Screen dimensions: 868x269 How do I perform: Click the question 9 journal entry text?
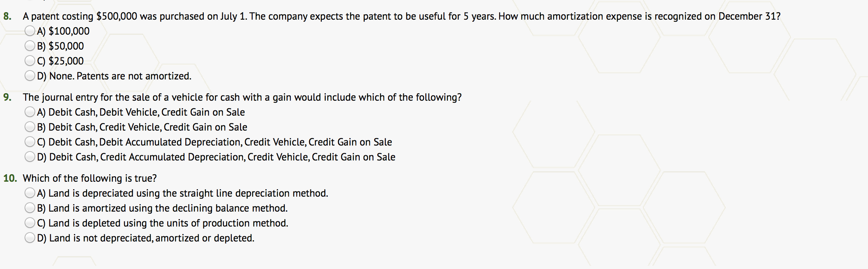click(x=242, y=97)
